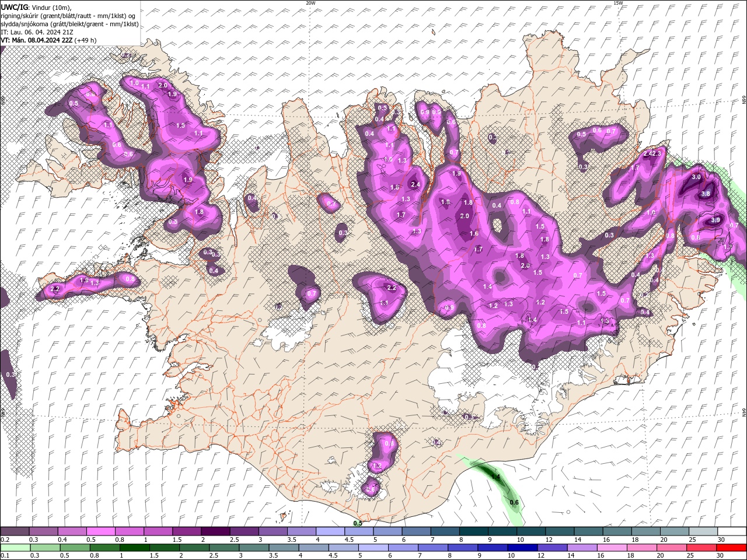Viewport: 747px width, 560px height.
Task: Click the '0.1' label in the lower legend
Action: 5,556
